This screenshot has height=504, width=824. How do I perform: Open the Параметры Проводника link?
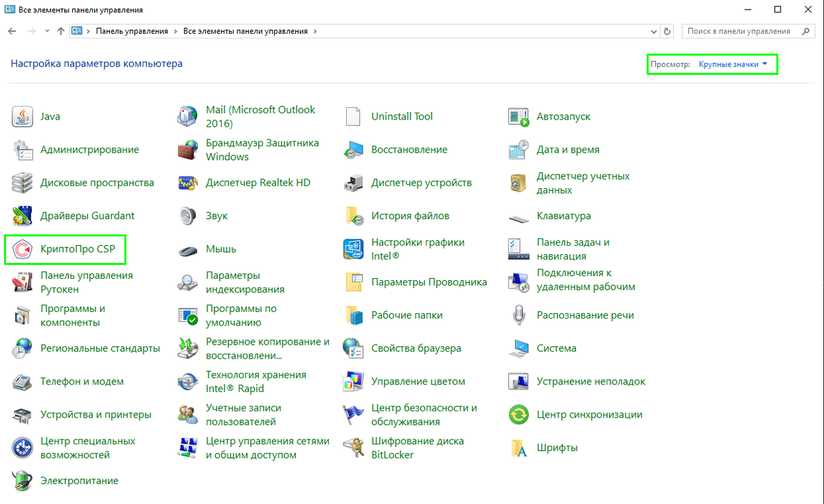point(429,282)
